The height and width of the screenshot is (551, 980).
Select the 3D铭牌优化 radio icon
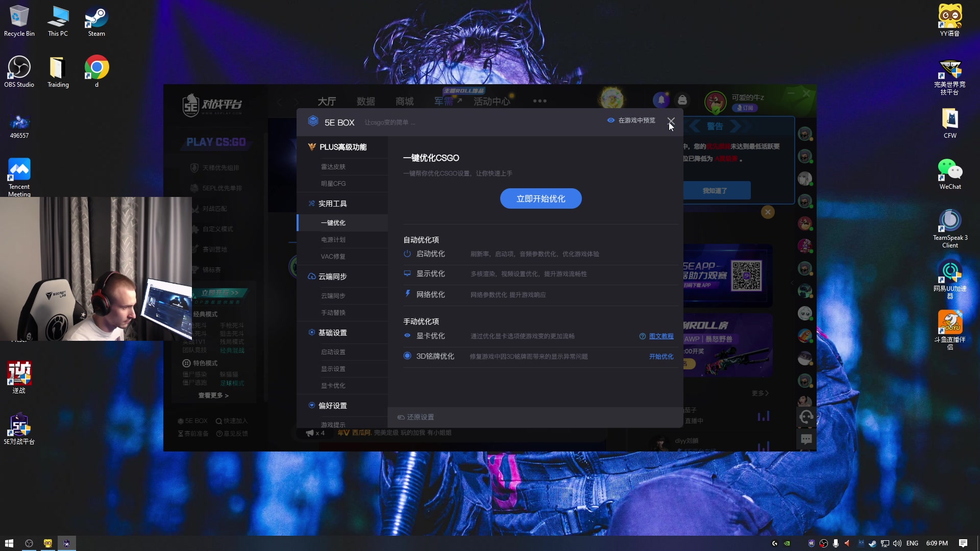[x=407, y=356]
